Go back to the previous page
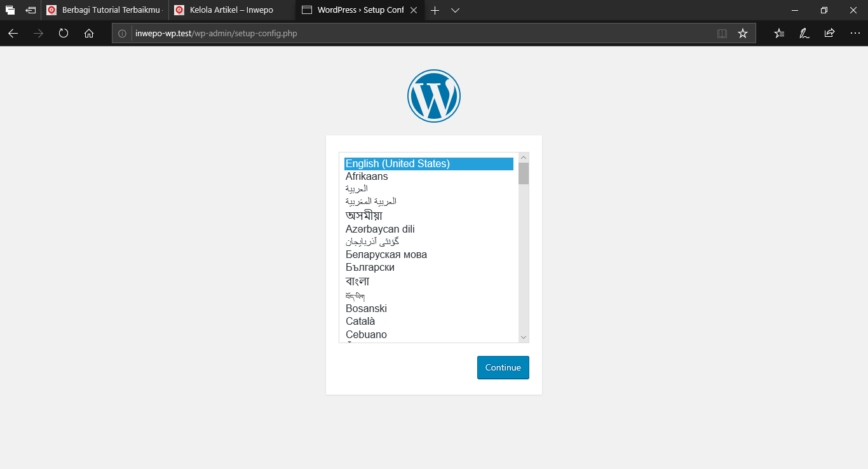The height and width of the screenshot is (469, 868). tap(13, 34)
